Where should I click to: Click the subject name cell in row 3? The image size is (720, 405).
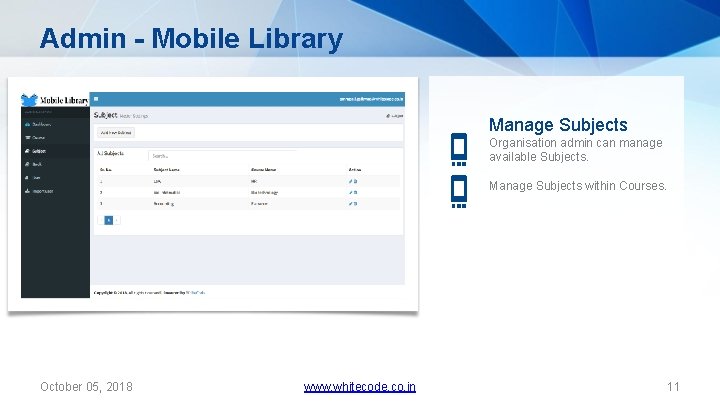click(163, 203)
